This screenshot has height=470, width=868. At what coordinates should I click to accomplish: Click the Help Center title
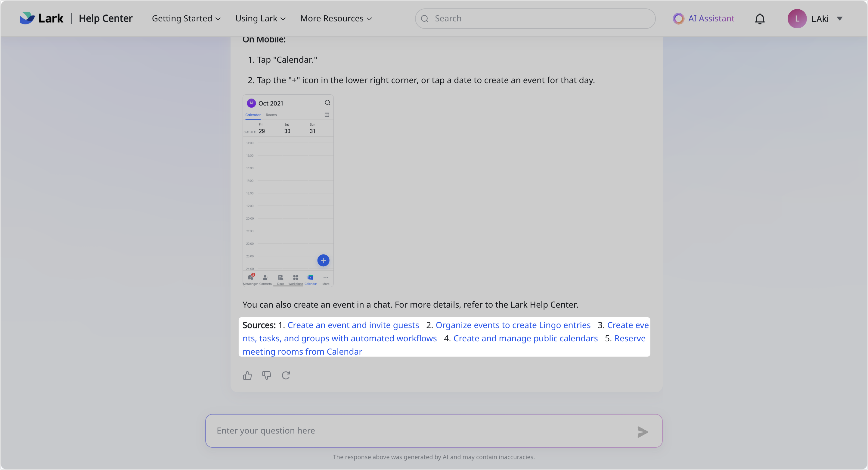(105, 18)
